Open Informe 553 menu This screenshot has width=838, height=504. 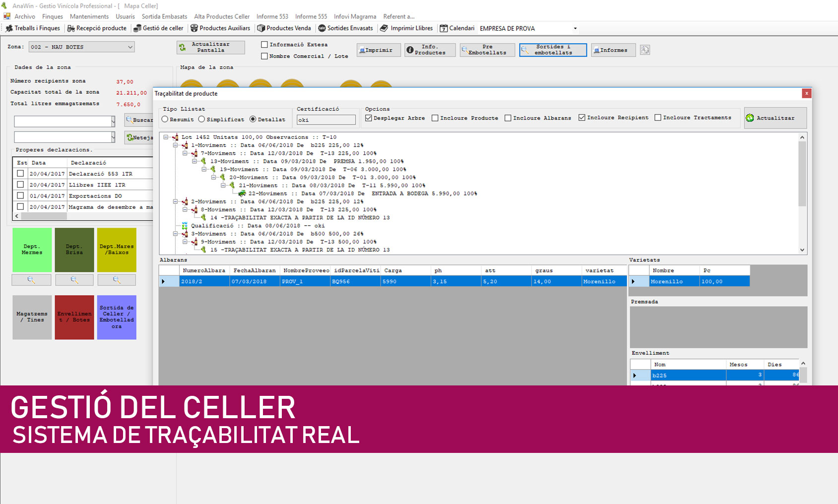pyautogui.click(x=272, y=16)
